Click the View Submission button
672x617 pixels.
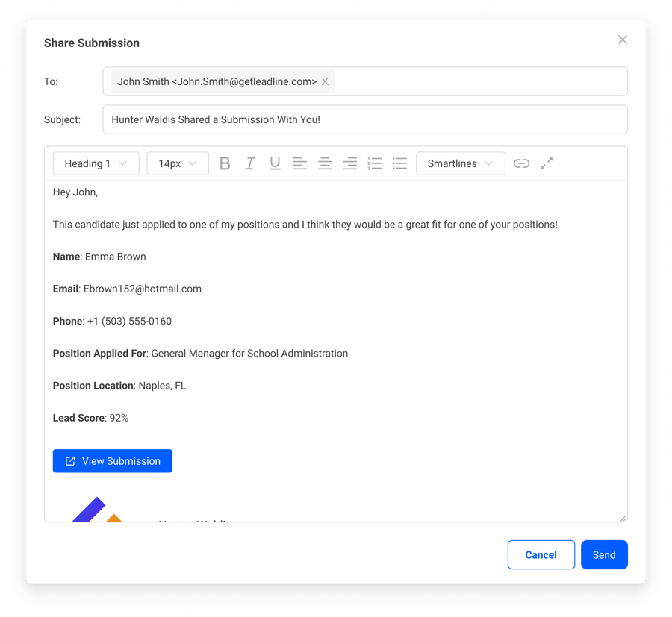pyautogui.click(x=112, y=461)
